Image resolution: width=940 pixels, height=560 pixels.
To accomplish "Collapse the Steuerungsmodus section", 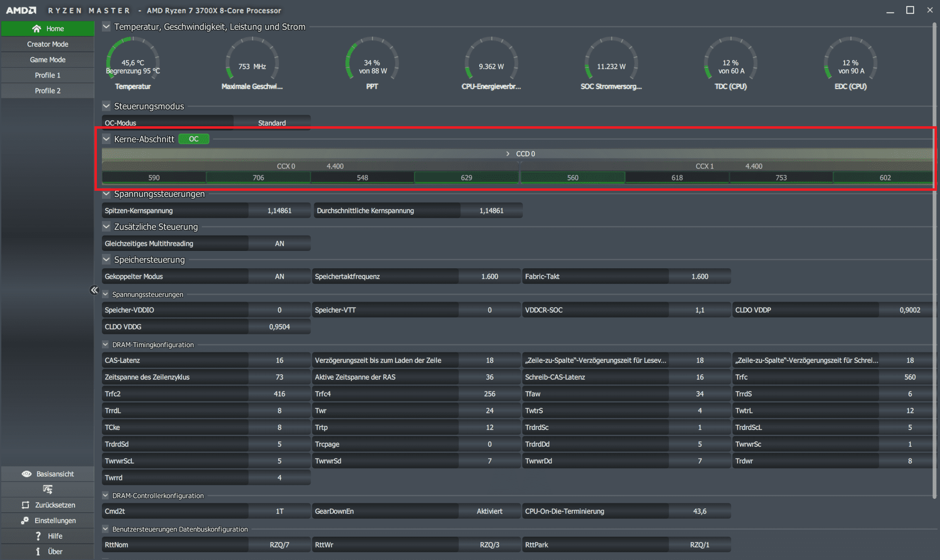I will 106,106.
